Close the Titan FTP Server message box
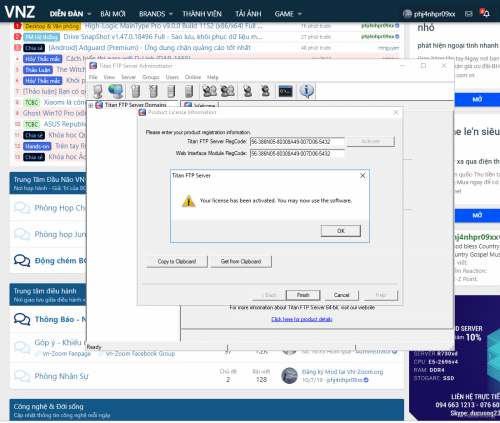 [x=362, y=175]
